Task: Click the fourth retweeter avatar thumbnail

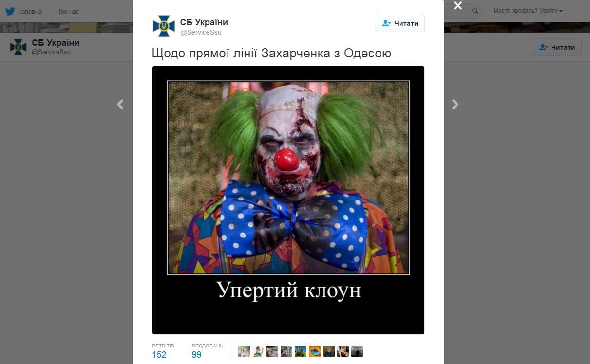Action: [286, 351]
